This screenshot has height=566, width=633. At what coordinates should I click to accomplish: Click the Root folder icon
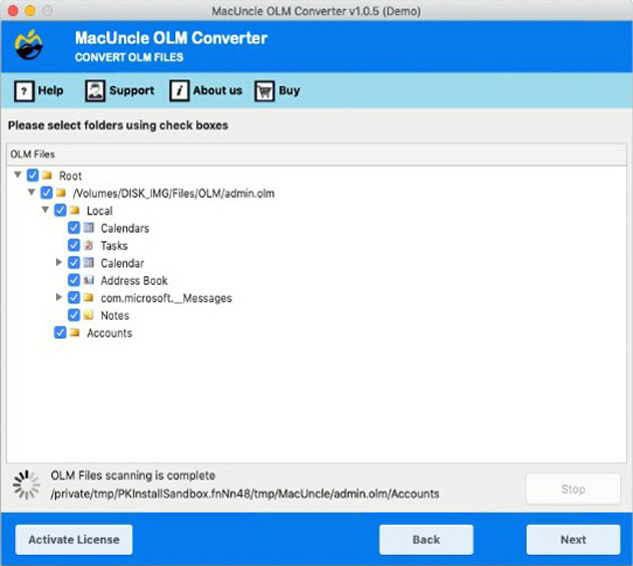coord(47,176)
